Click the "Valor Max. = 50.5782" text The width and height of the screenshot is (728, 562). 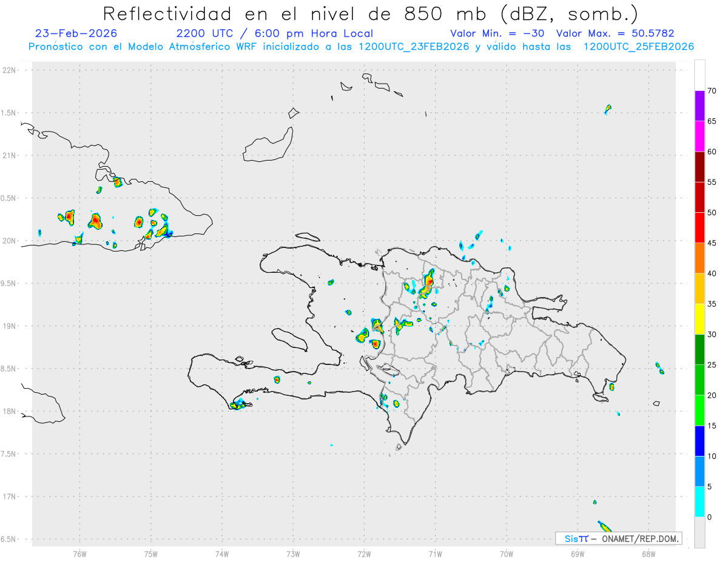pos(615,33)
